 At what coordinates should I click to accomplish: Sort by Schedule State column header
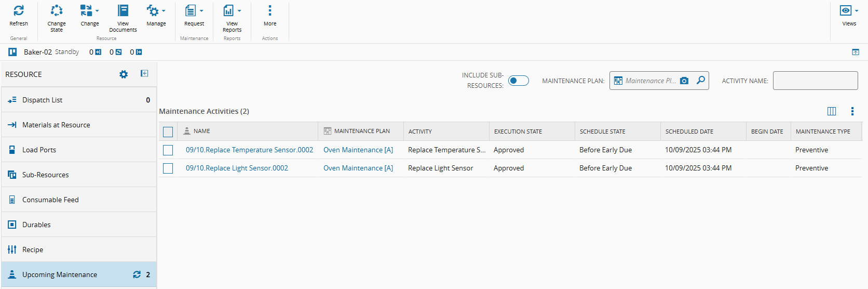(x=618, y=132)
